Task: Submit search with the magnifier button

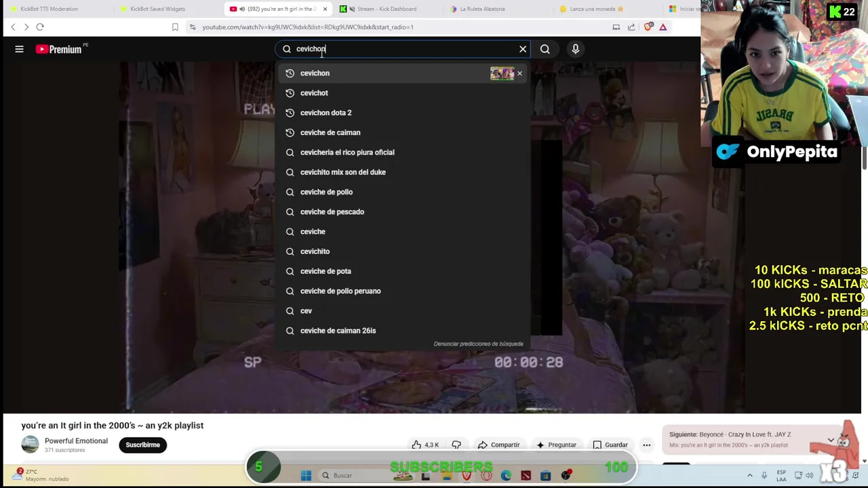Action: click(545, 49)
